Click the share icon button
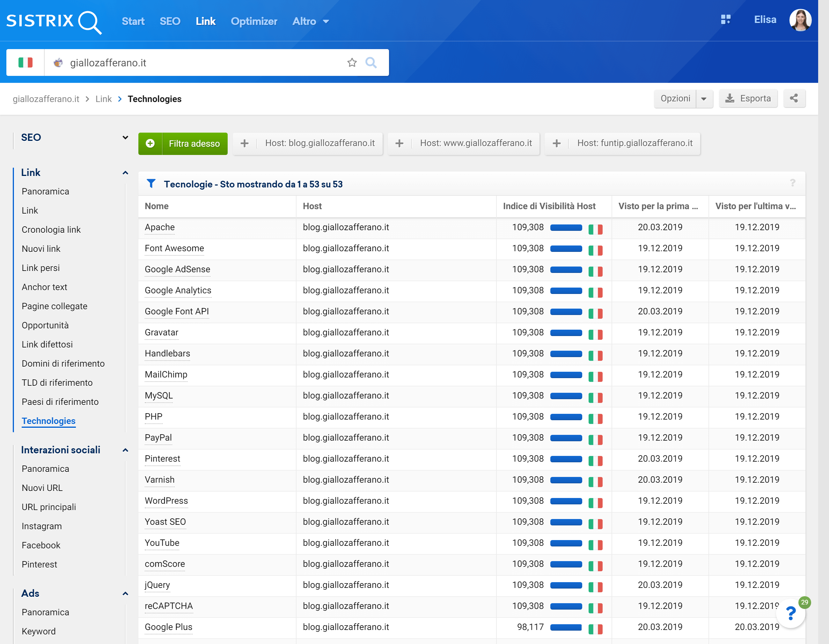Viewport: 829px width, 644px height. [794, 98]
